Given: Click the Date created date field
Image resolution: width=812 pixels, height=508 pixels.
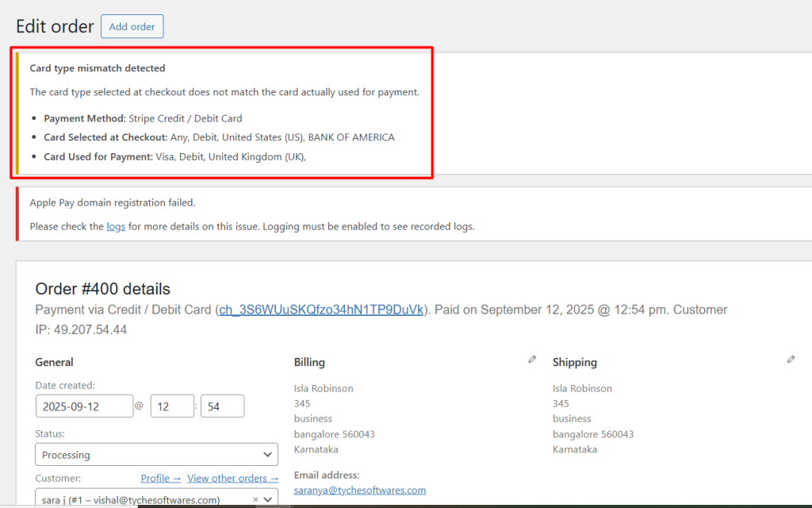Looking at the screenshot, I should 84,406.
